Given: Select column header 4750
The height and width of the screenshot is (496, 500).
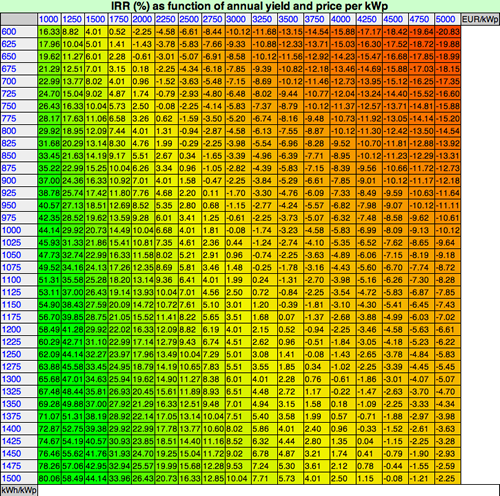Looking at the screenshot, I should 421,19.
